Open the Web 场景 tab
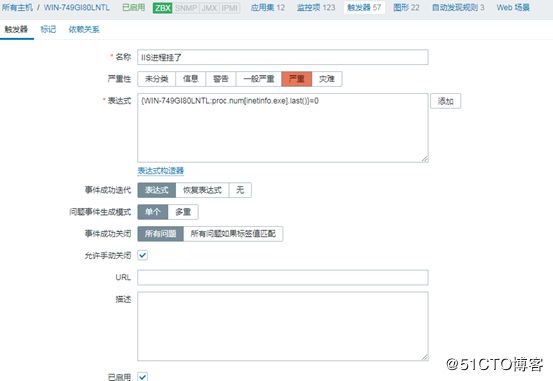 click(513, 7)
